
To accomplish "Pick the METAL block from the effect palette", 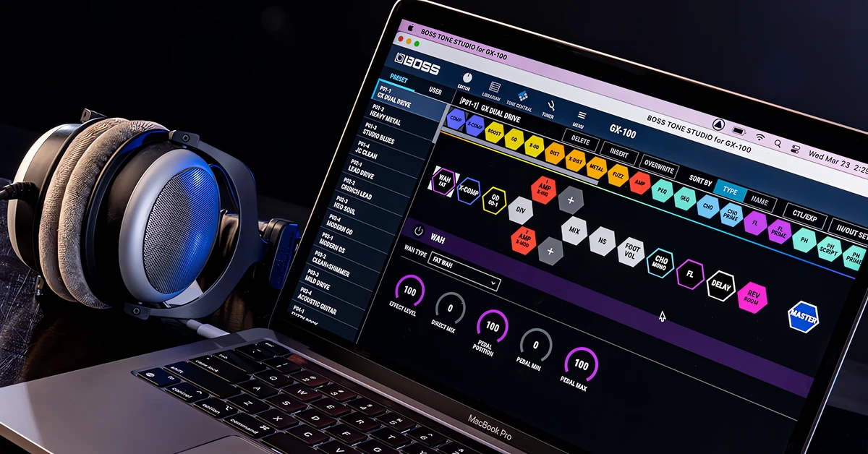I will tap(597, 167).
